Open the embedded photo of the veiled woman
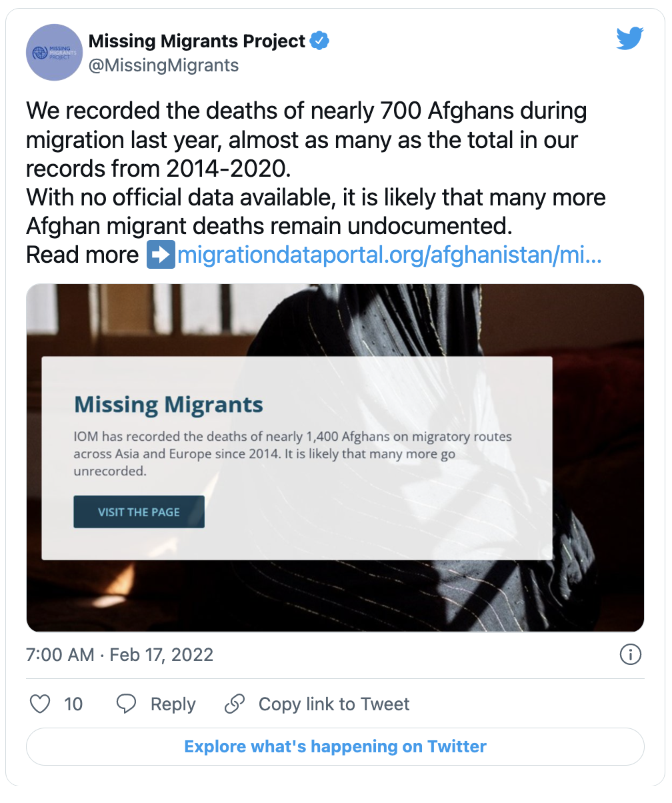 coord(335,458)
